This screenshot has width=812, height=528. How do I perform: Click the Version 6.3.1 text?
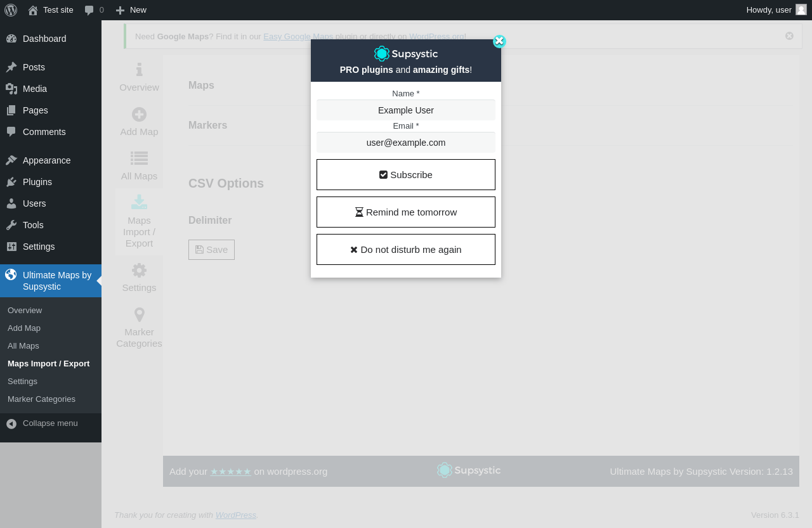(775, 515)
